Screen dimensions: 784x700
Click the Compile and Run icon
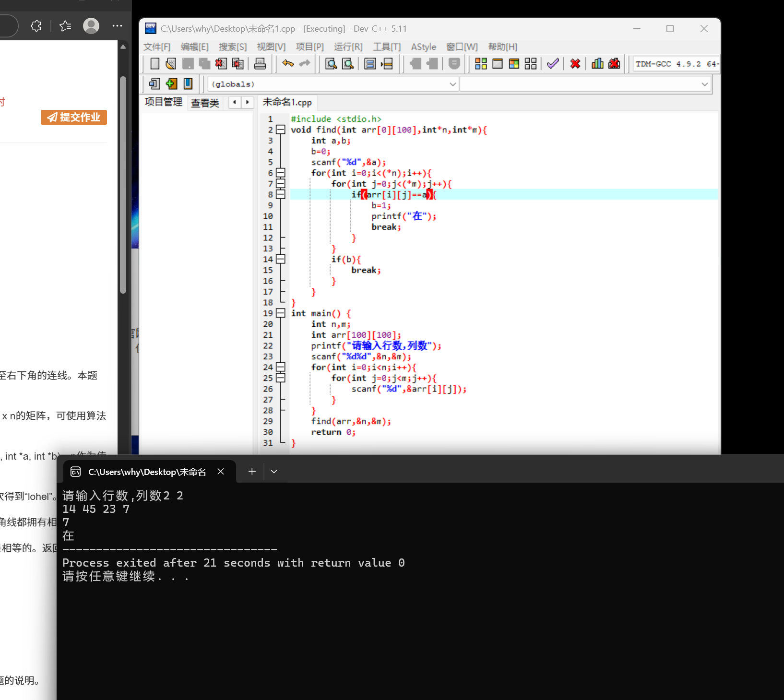[x=514, y=64]
